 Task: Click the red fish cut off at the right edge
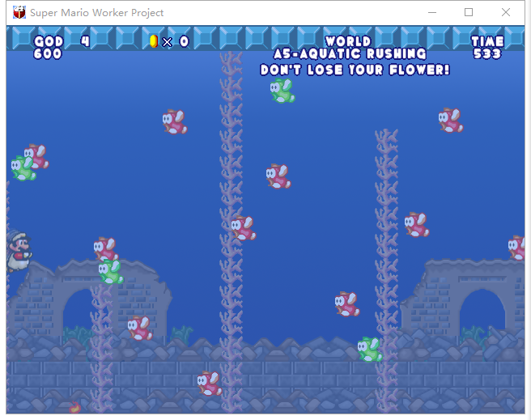[516, 248]
